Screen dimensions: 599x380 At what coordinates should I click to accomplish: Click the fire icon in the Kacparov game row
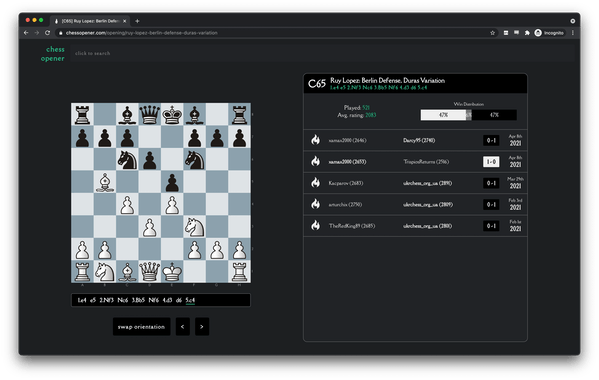(x=315, y=183)
